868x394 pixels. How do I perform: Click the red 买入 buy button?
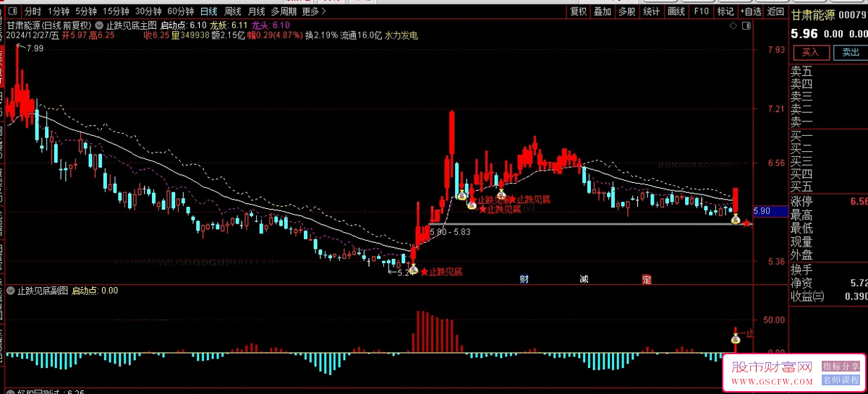[811, 52]
